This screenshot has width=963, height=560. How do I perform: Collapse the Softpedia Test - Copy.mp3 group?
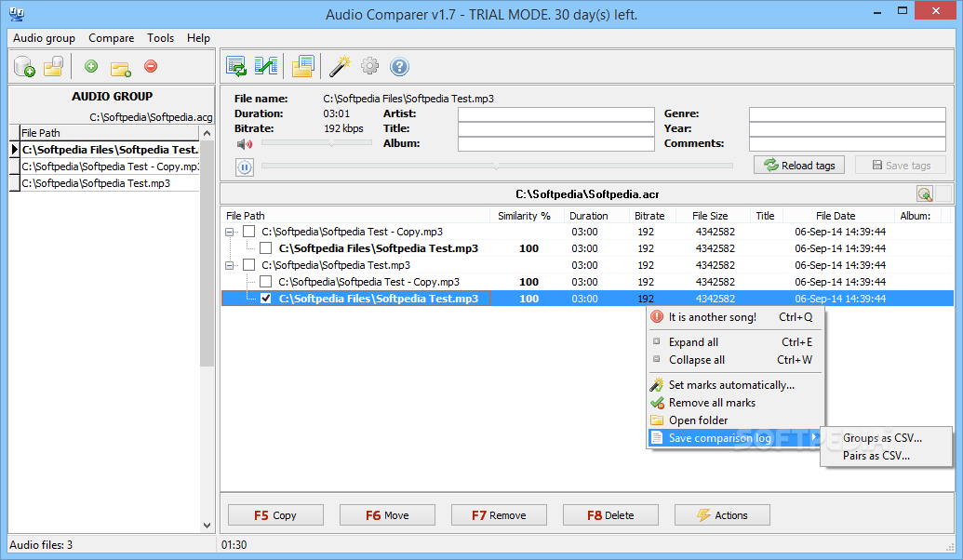pyautogui.click(x=230, y=233)
